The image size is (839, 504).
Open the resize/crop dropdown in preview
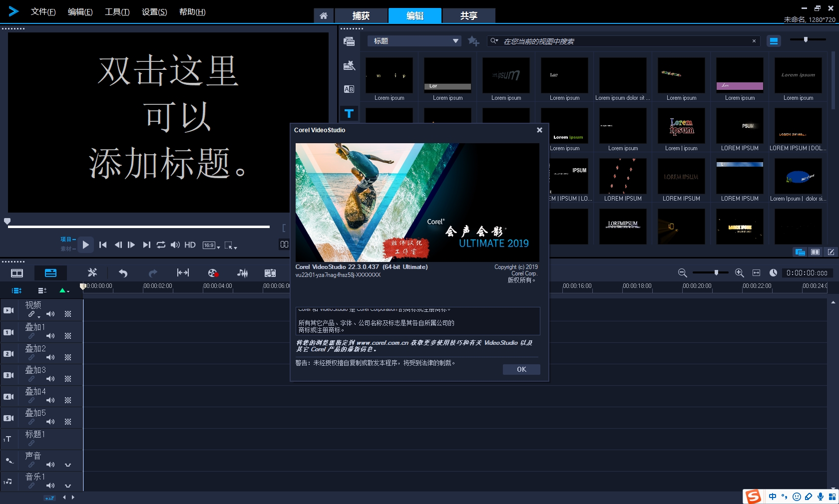[x=230, y=246]
